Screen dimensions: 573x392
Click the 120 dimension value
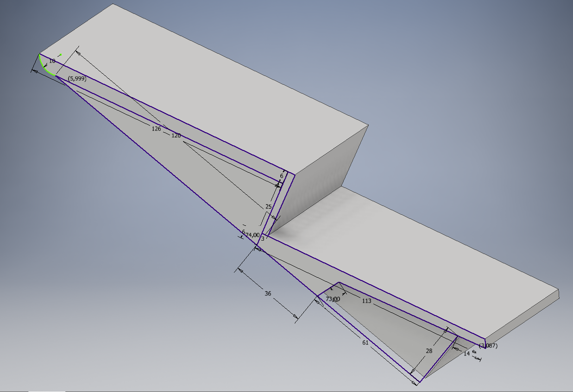pyautogui.click(x=176, y=136)
